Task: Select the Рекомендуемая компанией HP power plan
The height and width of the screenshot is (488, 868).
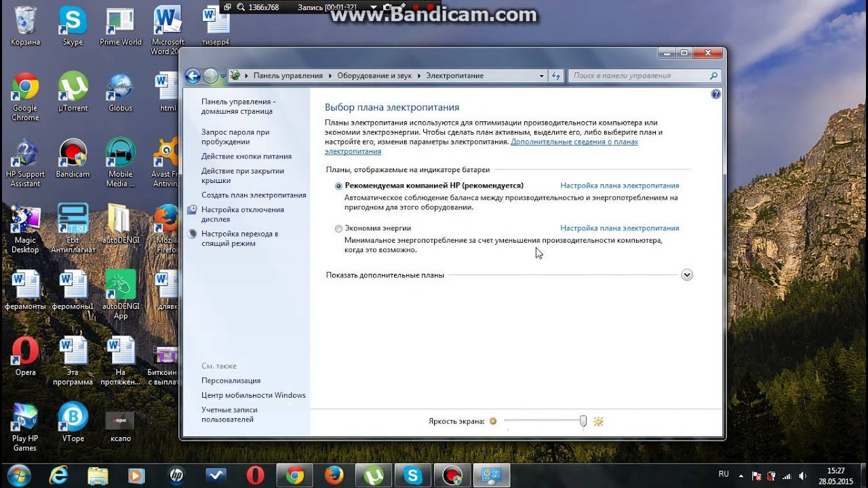Action: [x=338, y=186]
